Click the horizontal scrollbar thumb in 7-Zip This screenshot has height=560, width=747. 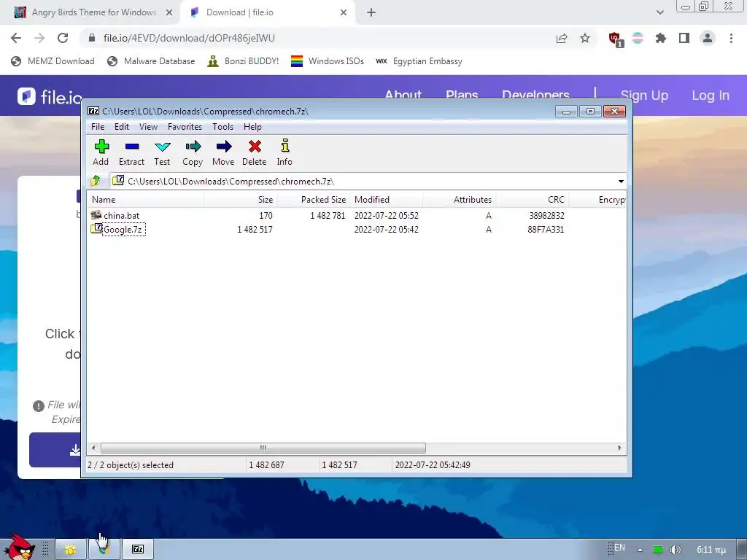click(263, 448)
